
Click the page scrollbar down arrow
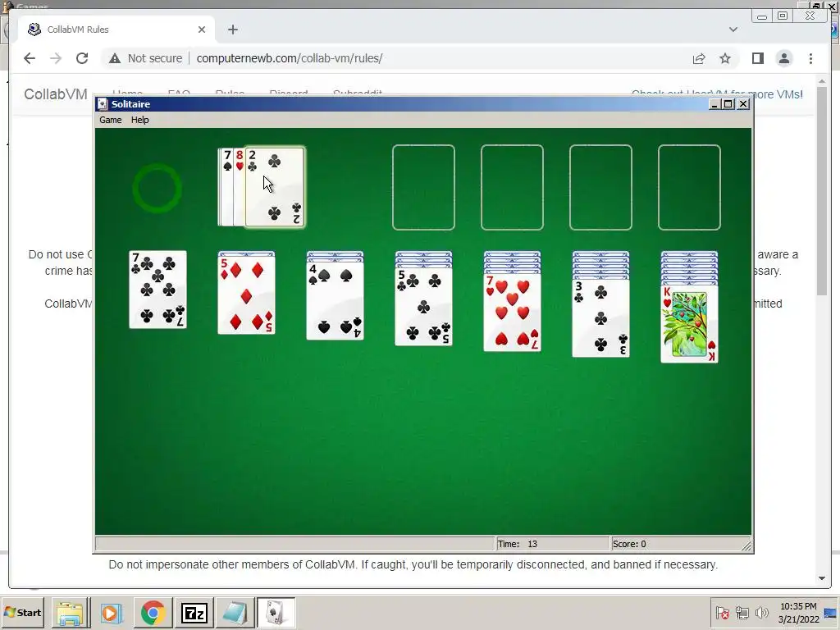click(x=822, y=578)
